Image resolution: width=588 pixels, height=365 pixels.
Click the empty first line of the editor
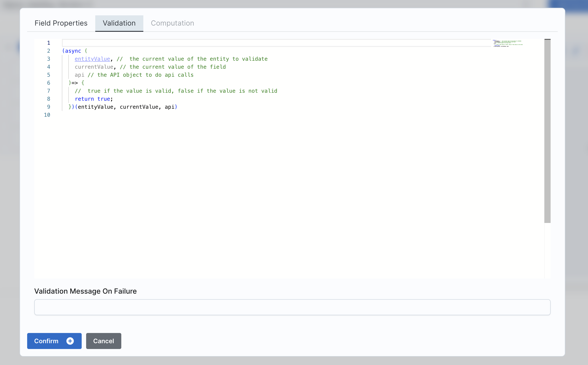169,42
